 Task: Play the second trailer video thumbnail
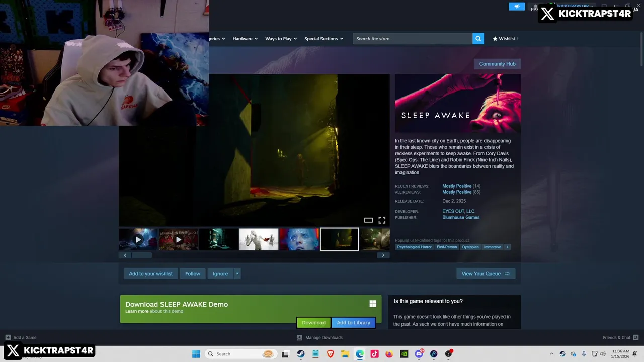coord(178,239)
